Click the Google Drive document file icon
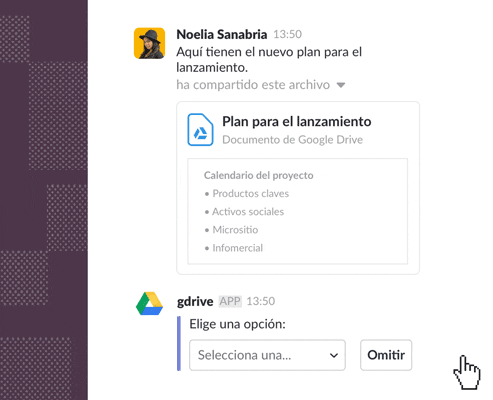 coord(200,130)
